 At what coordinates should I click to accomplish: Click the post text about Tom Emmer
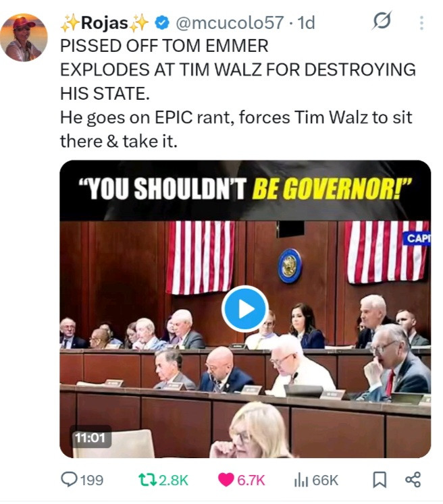(238, 94)
